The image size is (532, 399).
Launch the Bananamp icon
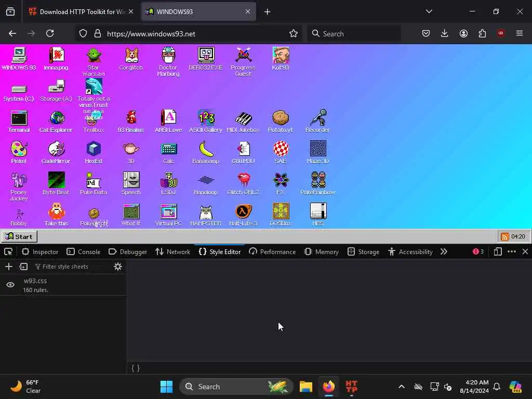[x=206, y=152]
